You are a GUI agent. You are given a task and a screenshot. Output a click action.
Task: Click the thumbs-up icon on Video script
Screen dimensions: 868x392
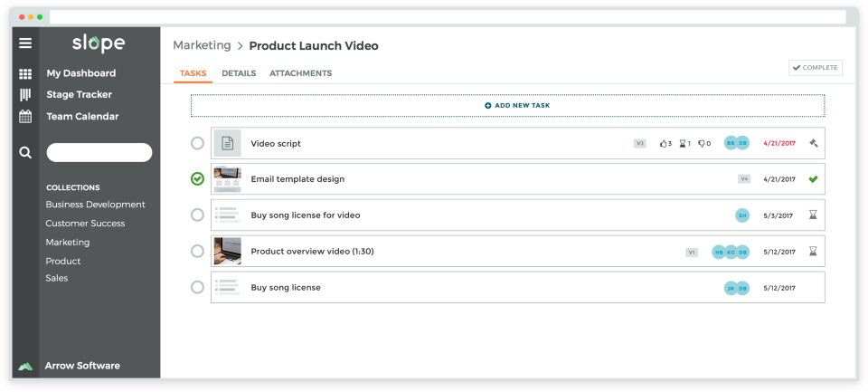pos(663,144)
